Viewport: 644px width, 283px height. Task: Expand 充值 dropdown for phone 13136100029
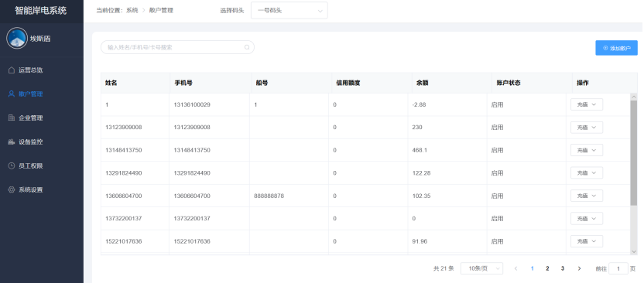pyautogui.click(x=587, y=104)
